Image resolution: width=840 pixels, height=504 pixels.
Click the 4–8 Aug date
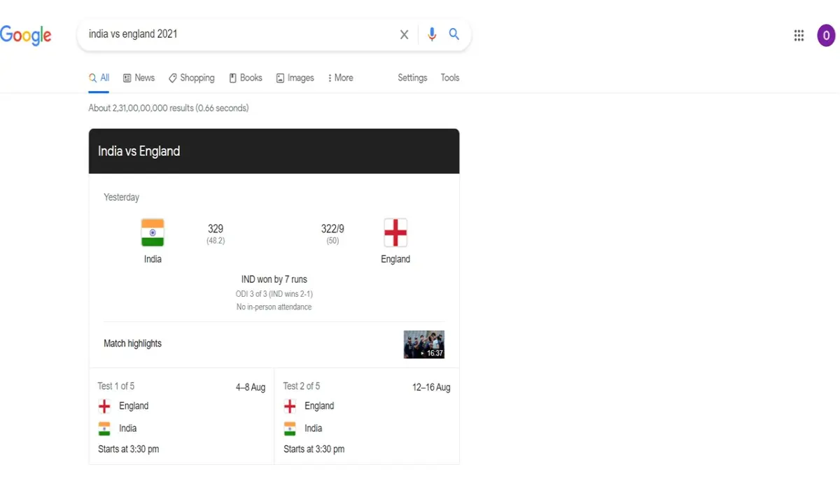point(251,388)
